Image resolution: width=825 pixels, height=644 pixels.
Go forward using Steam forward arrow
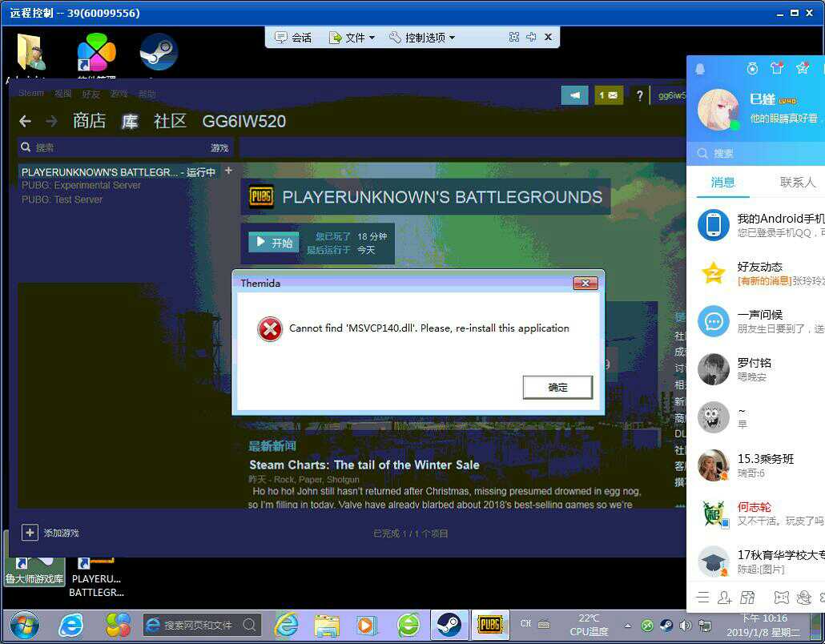click(x=51, y=122)
